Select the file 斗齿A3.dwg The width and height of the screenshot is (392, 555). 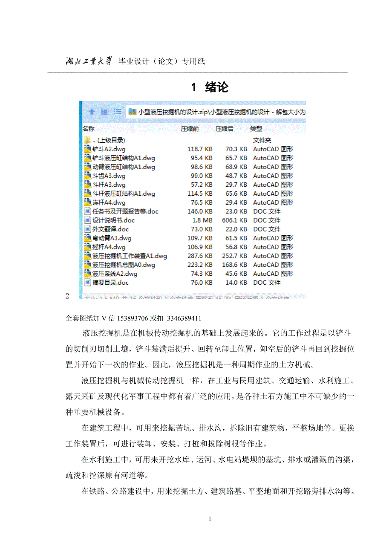109,176
